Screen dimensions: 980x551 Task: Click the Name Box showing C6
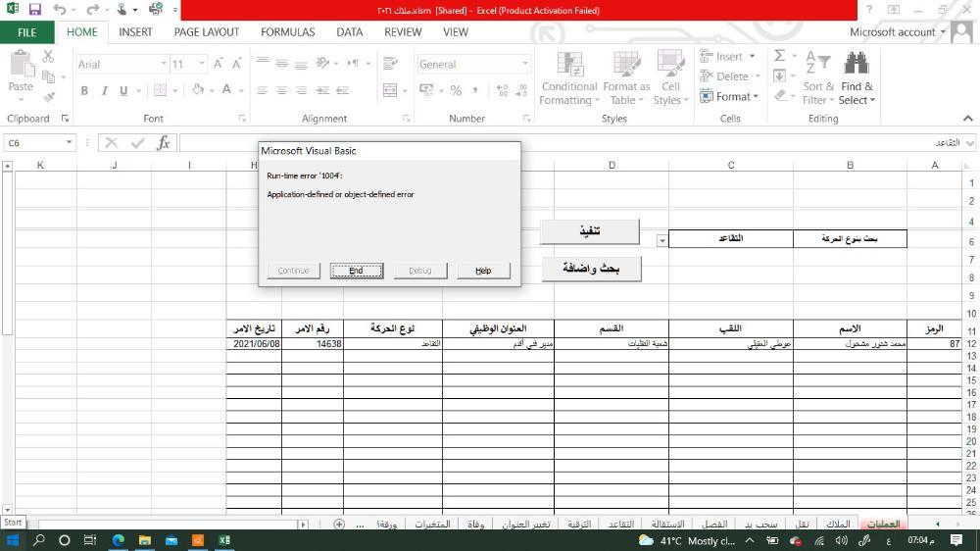(33, 142)
